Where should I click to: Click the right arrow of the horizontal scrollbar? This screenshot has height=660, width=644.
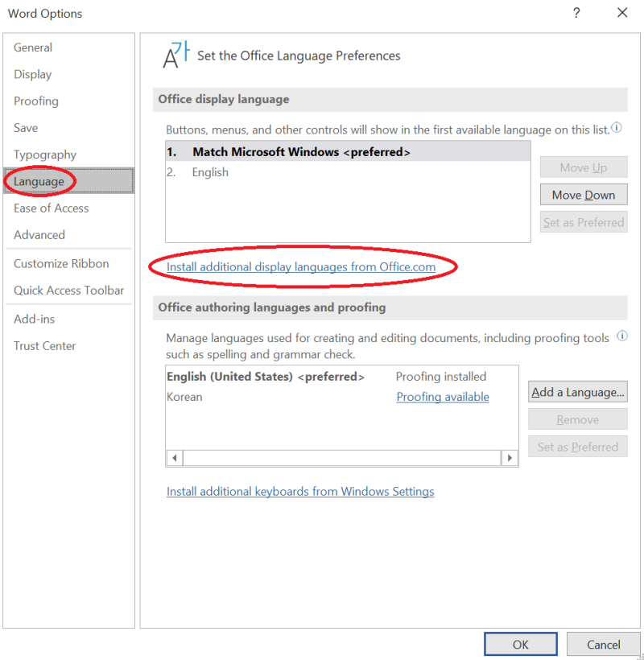(511, 457)
